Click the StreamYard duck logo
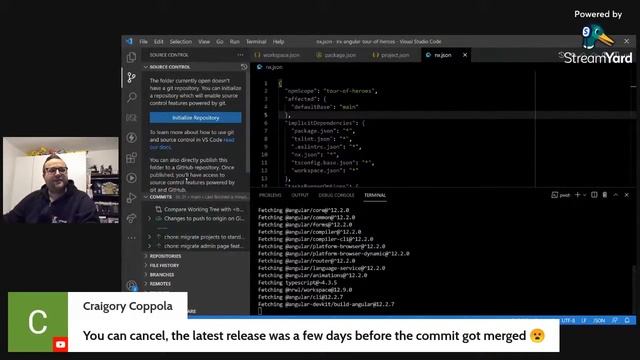This screenshot has height=360, width=640. pos(598,37)
